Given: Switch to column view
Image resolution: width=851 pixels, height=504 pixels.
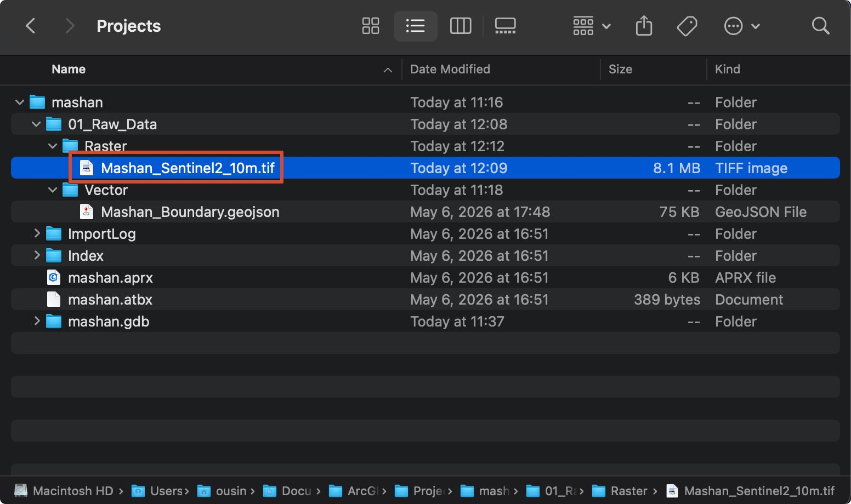Looking at the screenshot, I should [x=461, y=26].
